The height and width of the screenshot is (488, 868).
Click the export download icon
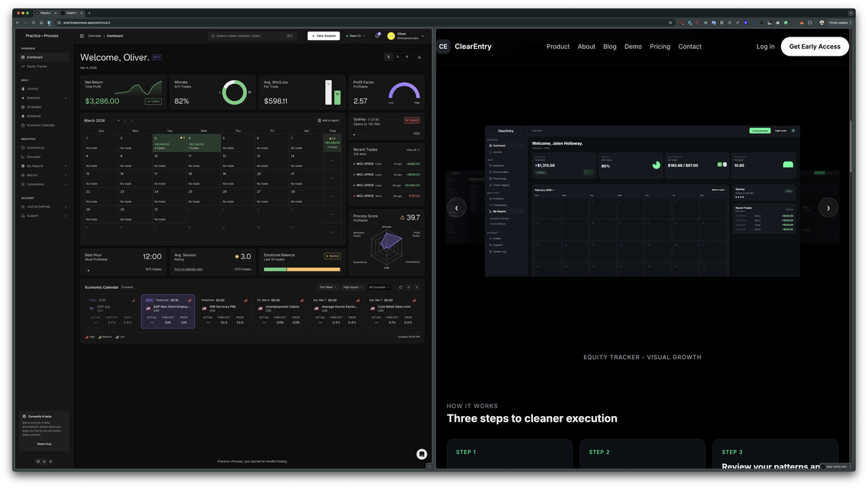pyautogui.click(x=419, y=57)
